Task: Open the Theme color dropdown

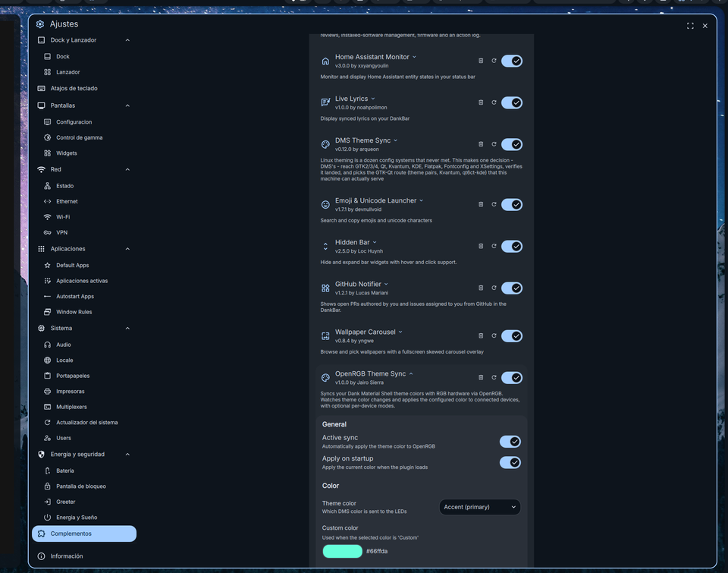Action: click(479, 507)
